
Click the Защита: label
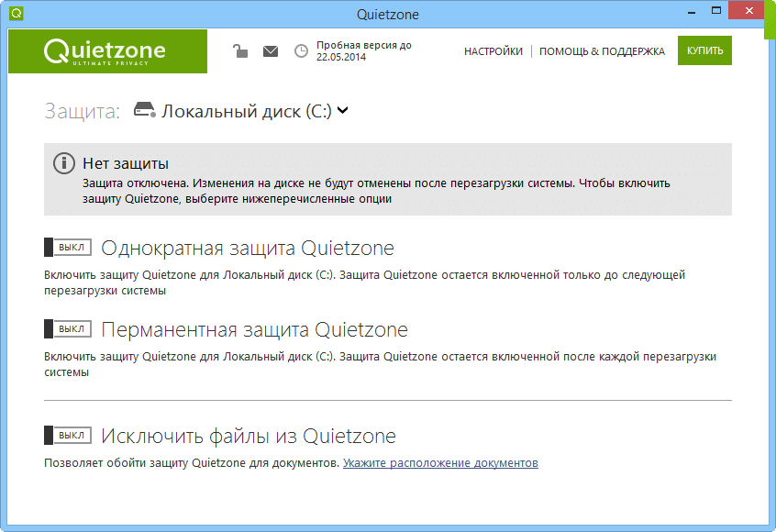[x=83, y=111]
